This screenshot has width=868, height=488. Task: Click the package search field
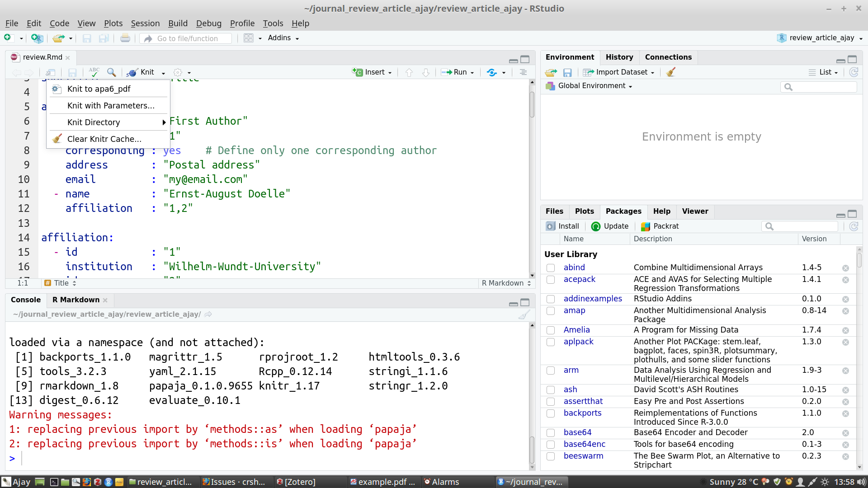(x=800, y=226)
